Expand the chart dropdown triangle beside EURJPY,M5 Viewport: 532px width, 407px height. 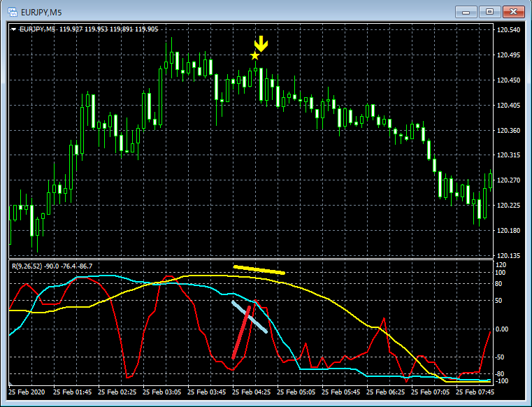(13, 29)
